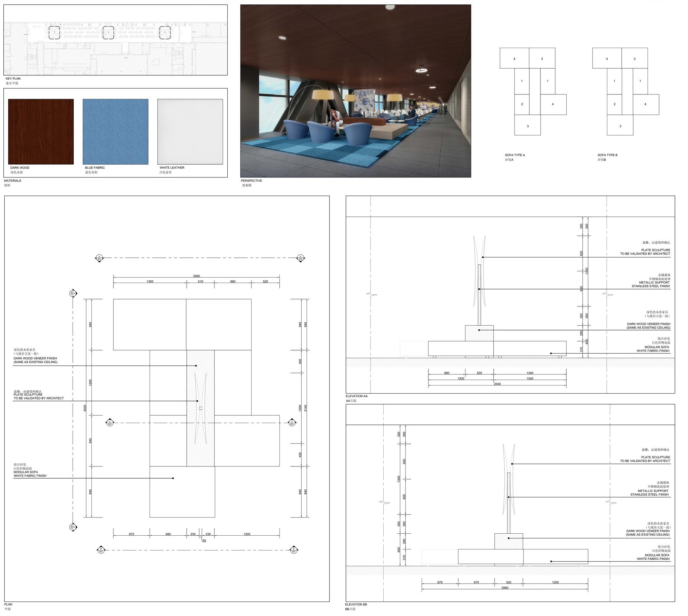Image resolution: width=688 pixels, height=616 pixels.
Task: Click the ELEVATION BB title text
Action: pyautogui.click(x=356, y=604)
